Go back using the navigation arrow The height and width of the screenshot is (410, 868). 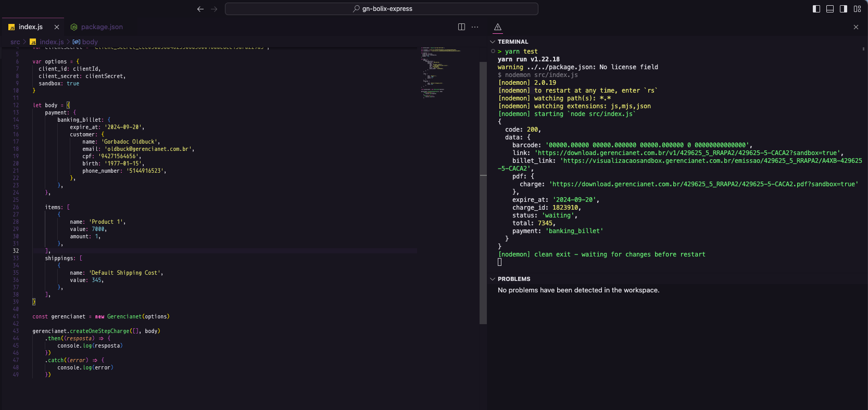(x=200, y=9)
